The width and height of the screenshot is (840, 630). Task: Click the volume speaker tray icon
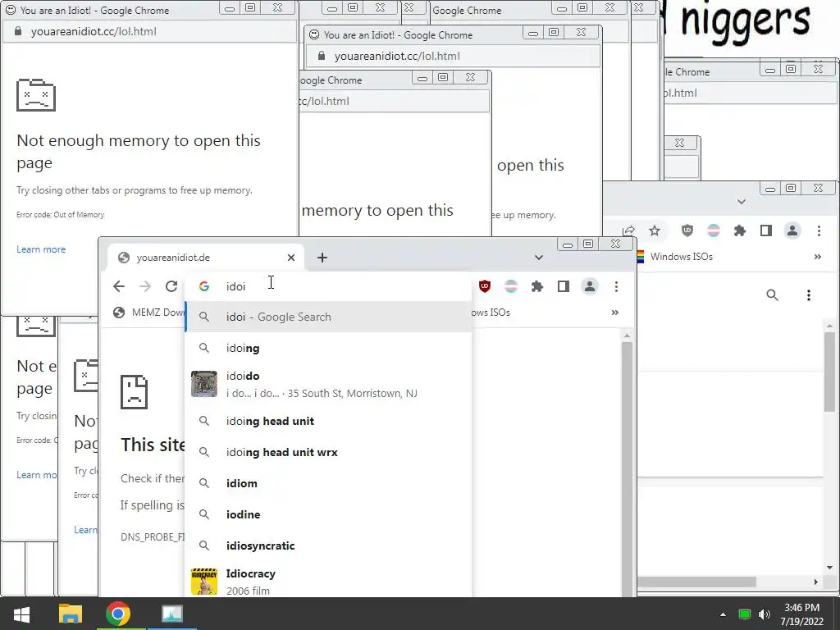765,614
